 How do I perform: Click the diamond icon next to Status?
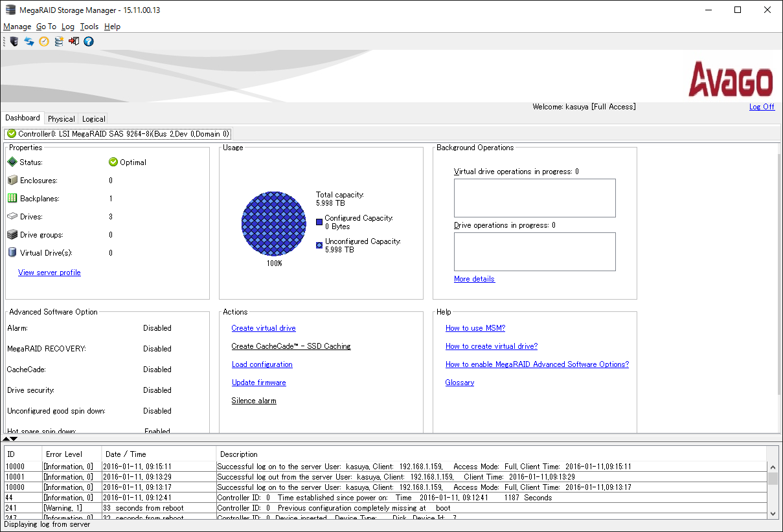tap(12, 162)
